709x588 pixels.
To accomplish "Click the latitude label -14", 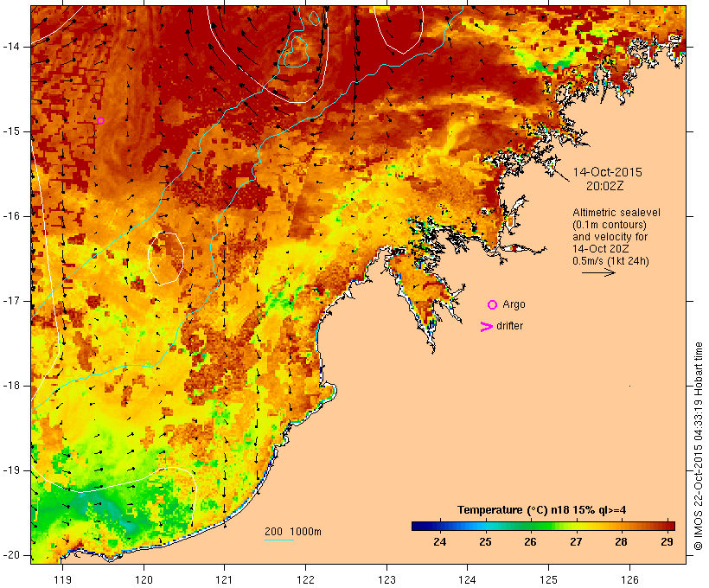I will (x=10, y=47).
